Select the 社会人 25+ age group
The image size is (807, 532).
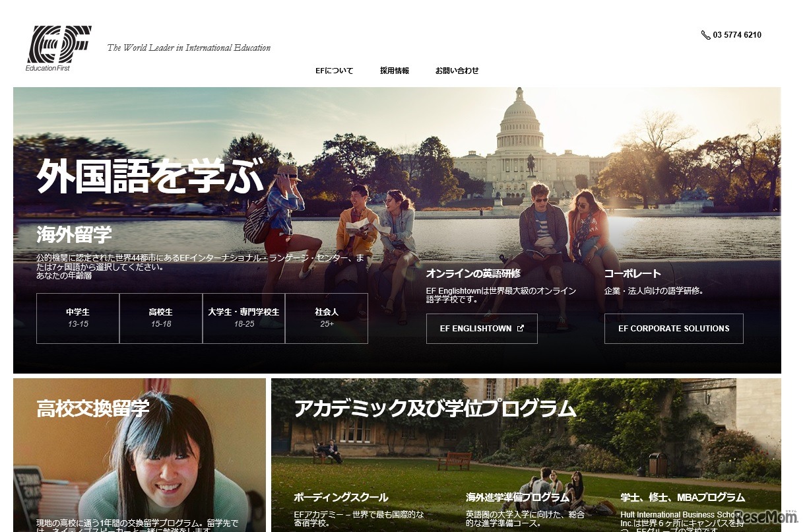coord(327,318)
